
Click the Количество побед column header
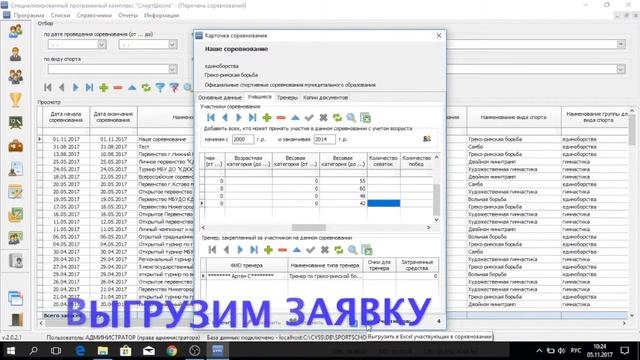coord(416,161)
